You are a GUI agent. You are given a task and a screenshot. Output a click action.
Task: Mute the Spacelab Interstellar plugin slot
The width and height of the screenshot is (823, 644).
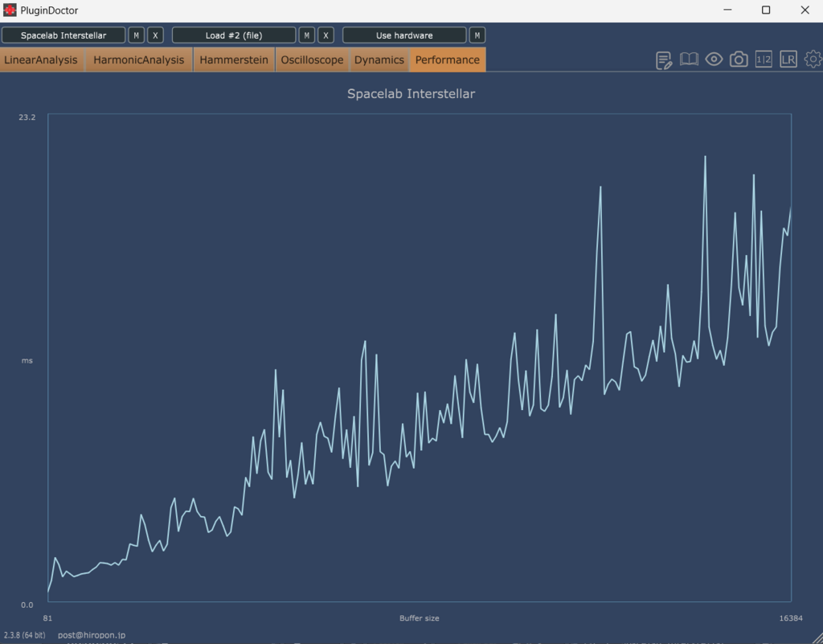[136, 35]
